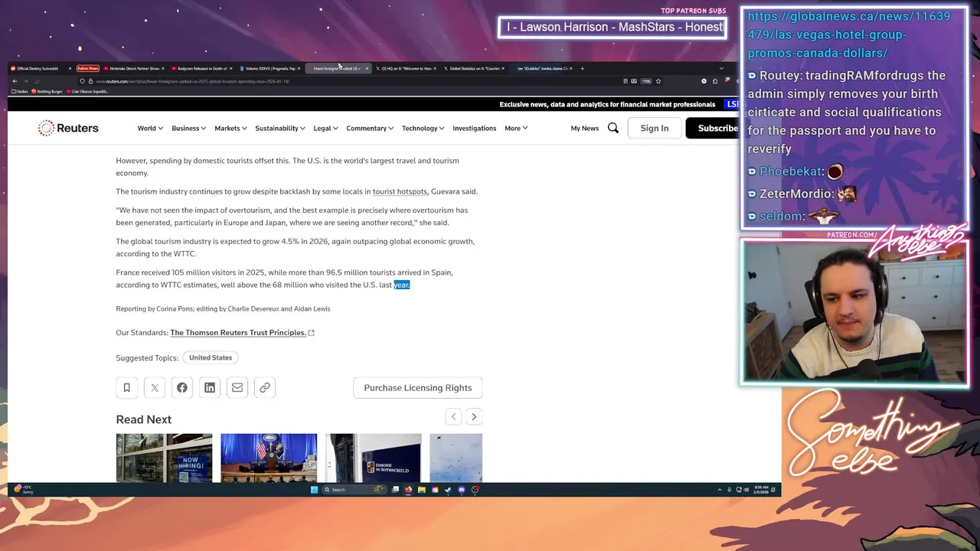Open the press podium article thumbnail
Image resolution: width=980 pixels, height=551 pixels.
(269, 458)
